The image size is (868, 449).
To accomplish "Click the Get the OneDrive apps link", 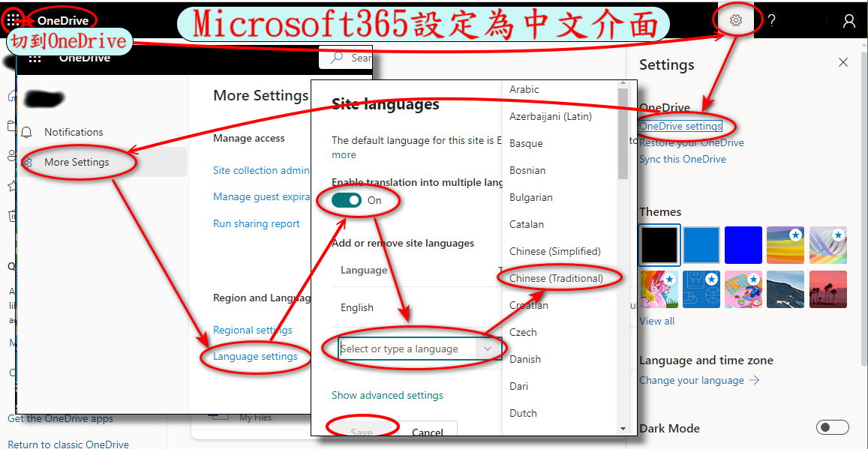I will coord(60,418).
